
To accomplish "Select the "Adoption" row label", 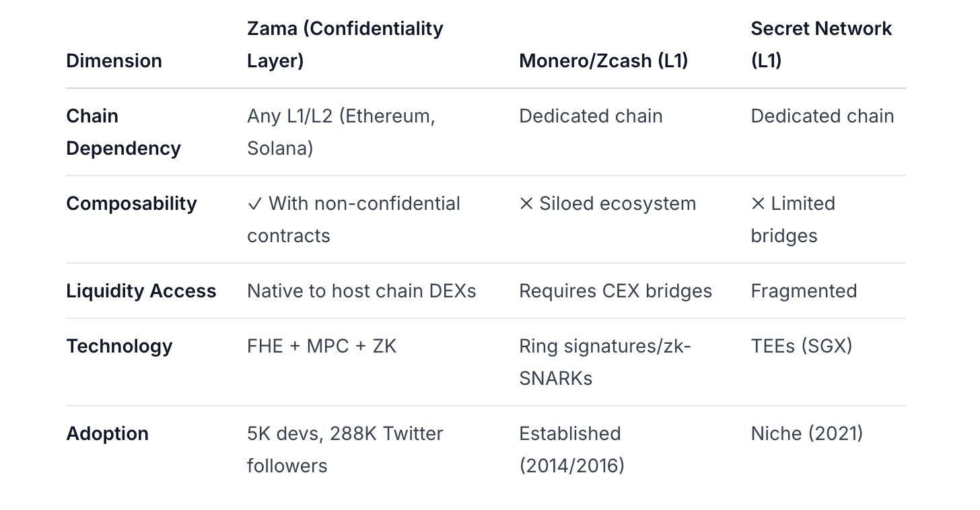I will coord(107,434).
